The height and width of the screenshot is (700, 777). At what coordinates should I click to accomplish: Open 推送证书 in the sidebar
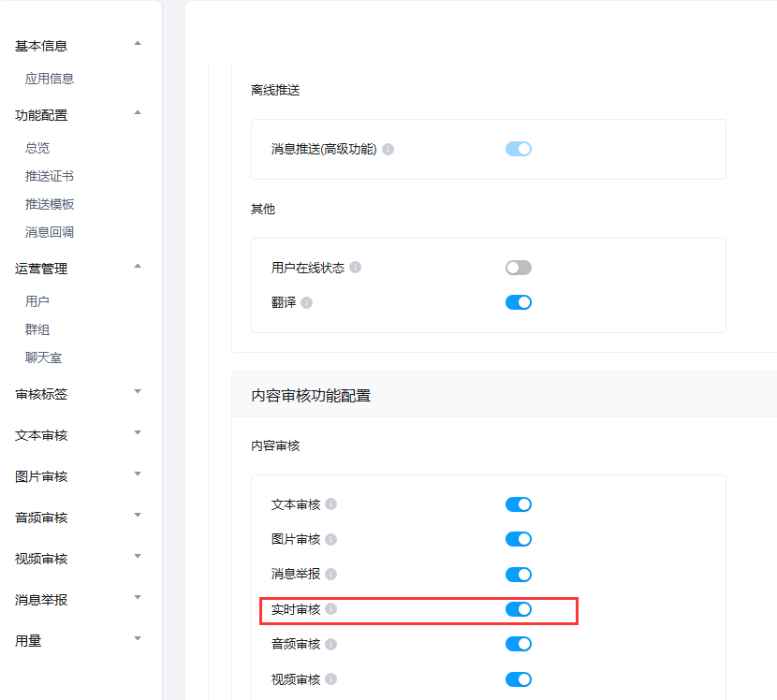[x=50, y=176]
